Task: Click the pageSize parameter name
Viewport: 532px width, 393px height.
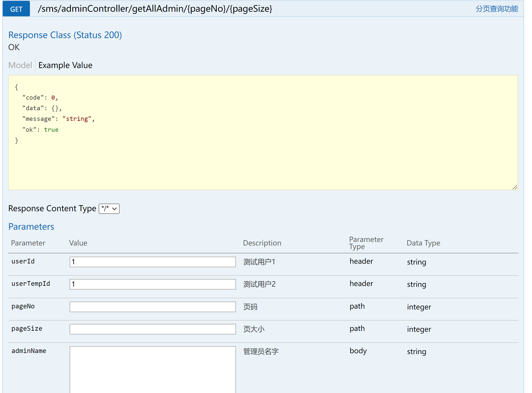Action: (27, 328)
